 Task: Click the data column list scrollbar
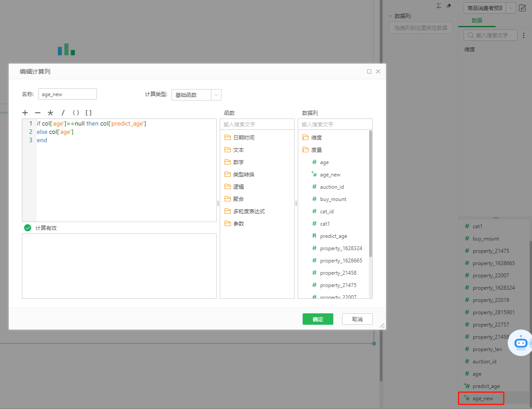click(371, 193)
